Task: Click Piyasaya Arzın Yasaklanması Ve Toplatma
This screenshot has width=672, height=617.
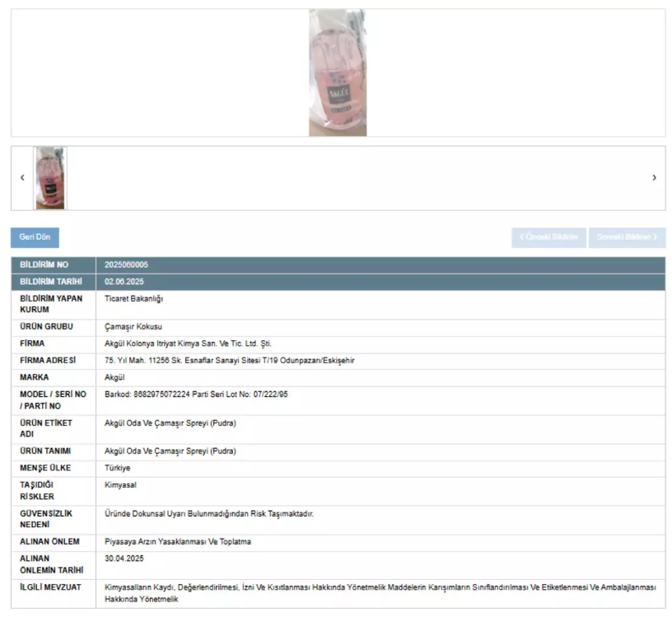Action: point(178,541)
